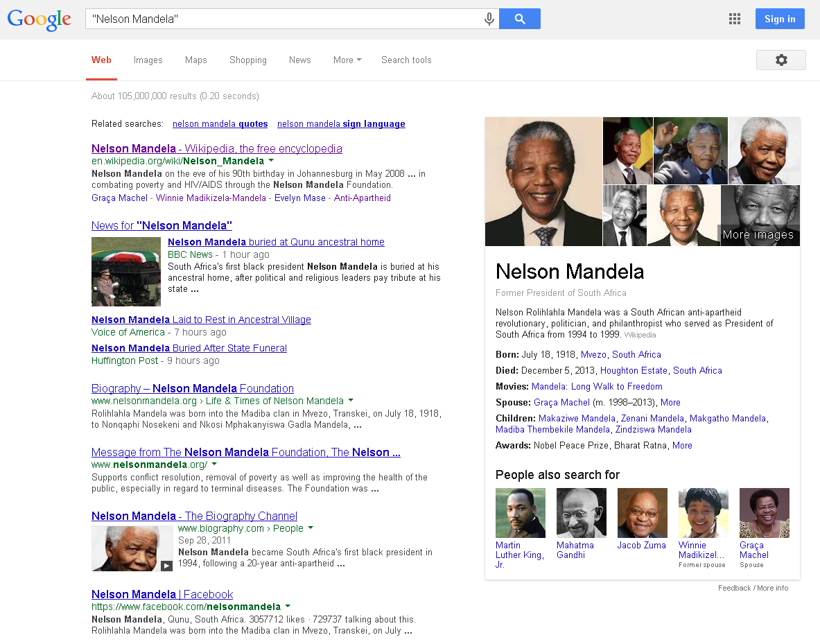820x644 pixels.
Task: Expand the More search category dropdown
Action: 347,60
